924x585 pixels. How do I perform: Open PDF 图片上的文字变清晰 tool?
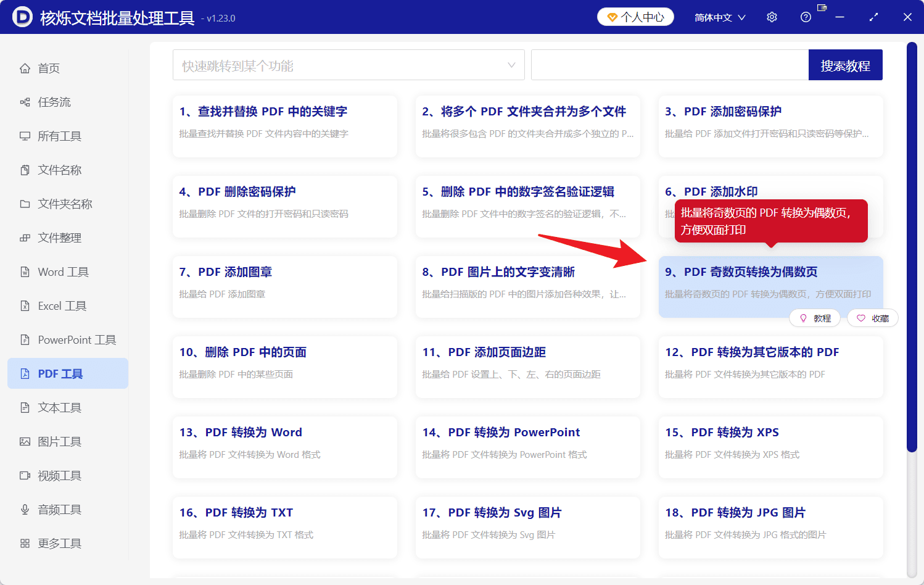pyautogui.click(x=528, y=287)
